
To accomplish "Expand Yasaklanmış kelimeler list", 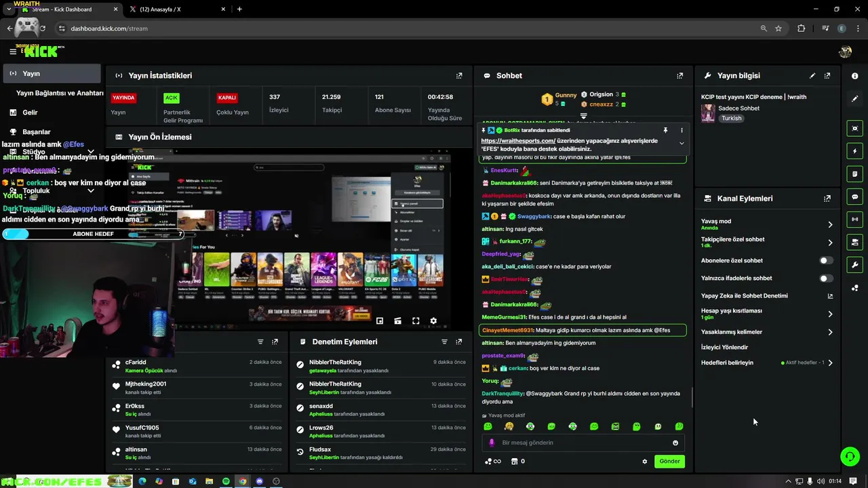I will tap(830, 332).
